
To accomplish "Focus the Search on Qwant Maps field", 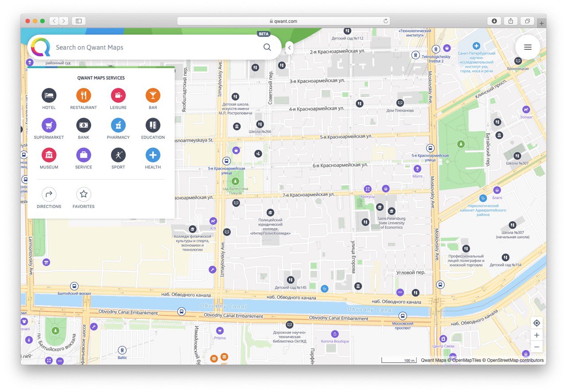I will (x=155, y=47).
